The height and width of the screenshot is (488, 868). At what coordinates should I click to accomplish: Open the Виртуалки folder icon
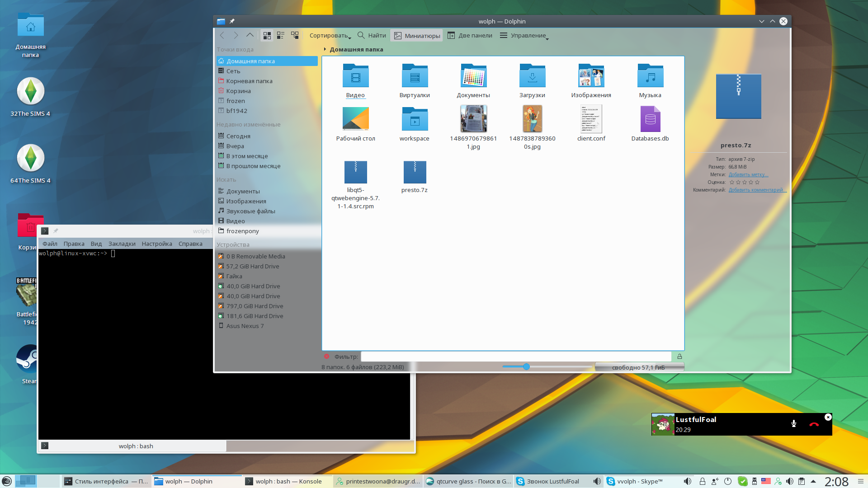[415, 75]
